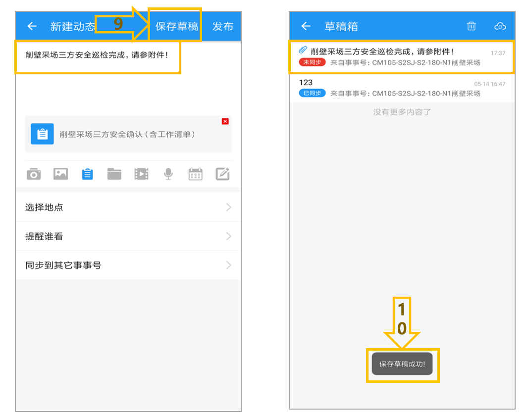Image resolution: width=528 pixels, height=420 pixels.
Task: Tap the microphone voice recording icon
Action: pyautogui.click(x=168, y=174)
